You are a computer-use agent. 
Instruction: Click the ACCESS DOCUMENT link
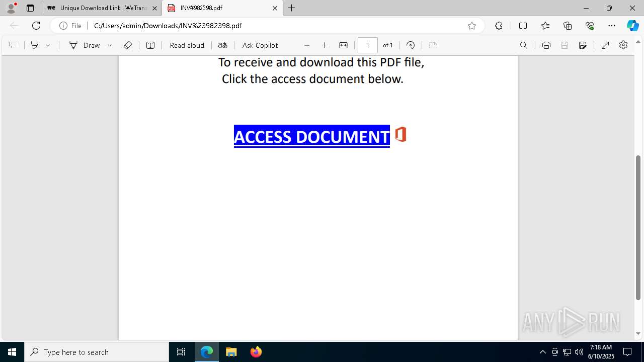[x=312, y=136]
